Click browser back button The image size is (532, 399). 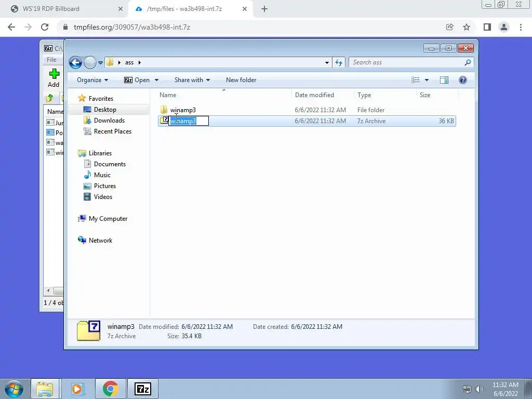[11, 27]
